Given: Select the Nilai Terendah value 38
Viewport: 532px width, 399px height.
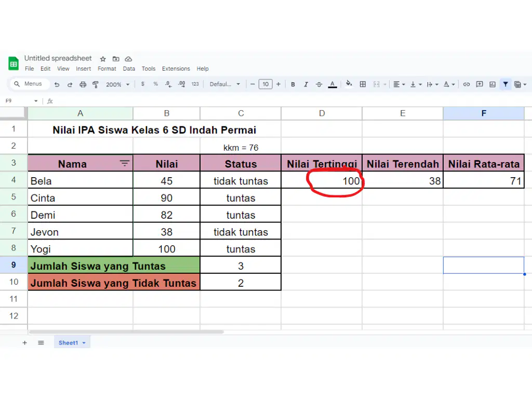Looking at the screenshot, I should (403, 180).
